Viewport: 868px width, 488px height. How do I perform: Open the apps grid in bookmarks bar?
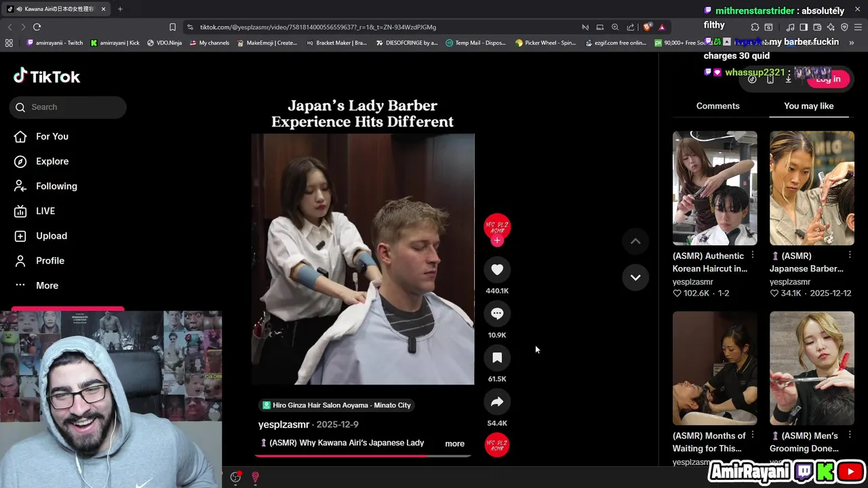pyautogui.click(x=9, y=43)
